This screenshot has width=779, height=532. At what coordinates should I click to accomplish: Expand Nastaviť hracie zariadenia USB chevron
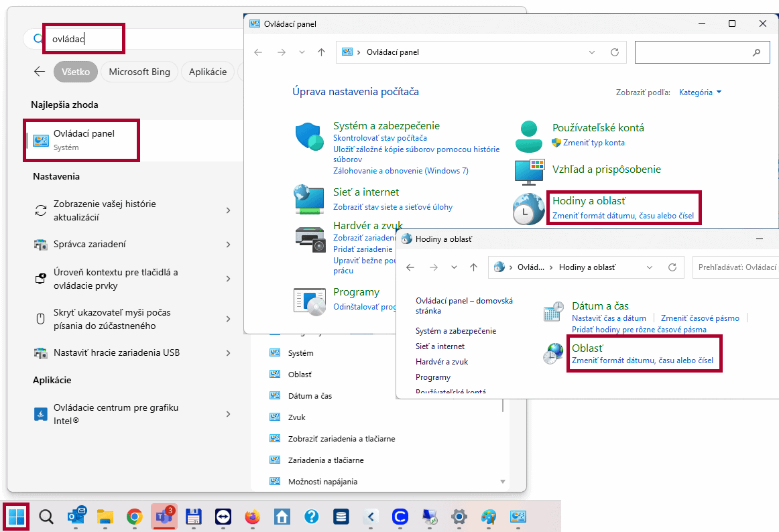228,353
